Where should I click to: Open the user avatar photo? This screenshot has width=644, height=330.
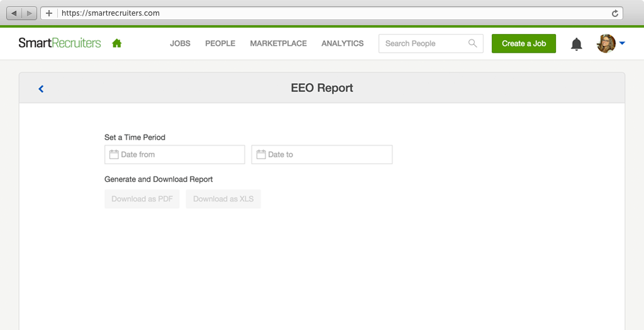[x=606, y=43]
